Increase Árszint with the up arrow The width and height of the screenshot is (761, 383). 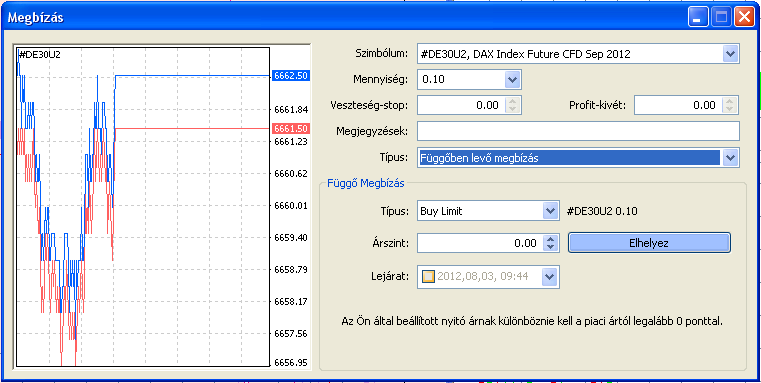pyautogui.click(x=550, y=239)
